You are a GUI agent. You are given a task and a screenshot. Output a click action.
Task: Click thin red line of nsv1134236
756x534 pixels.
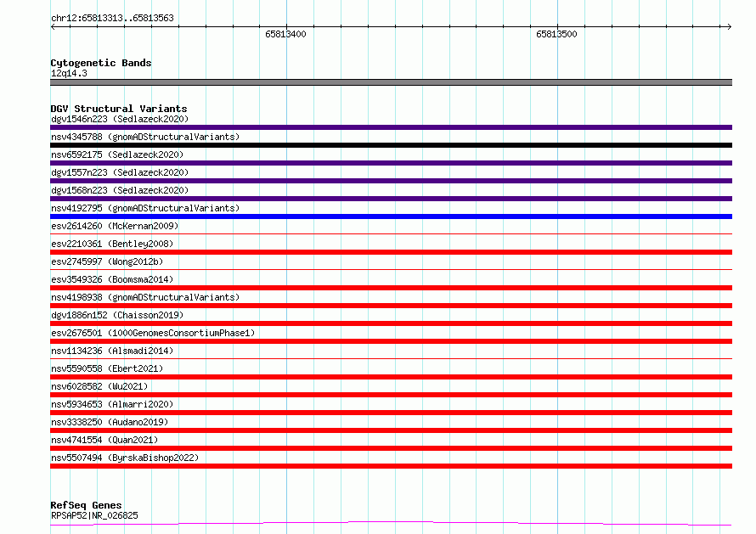click(x=391, y=358)
